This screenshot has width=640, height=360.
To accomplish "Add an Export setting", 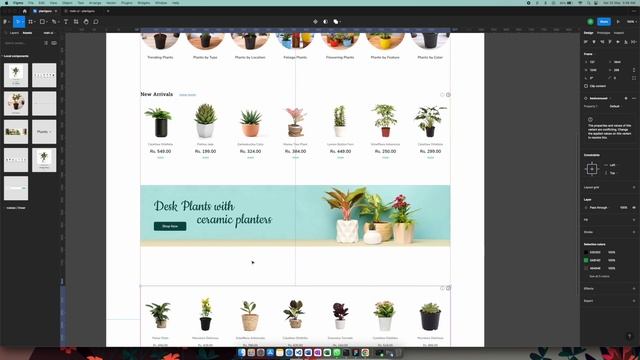I will 634,301.
